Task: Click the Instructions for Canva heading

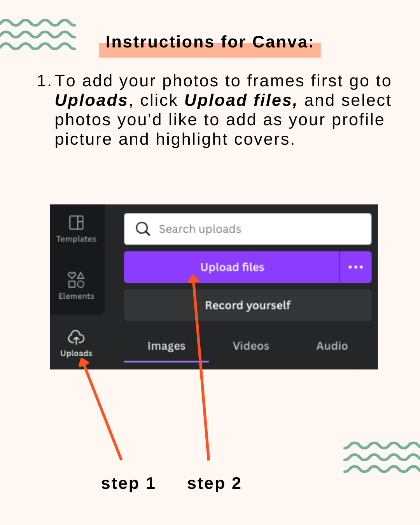Action: tap(210, 42)
